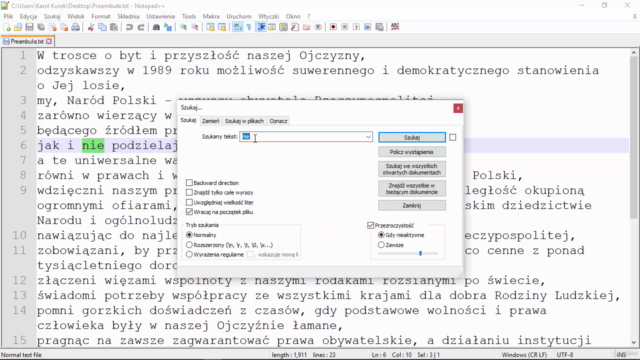Click the Spell Check ABC icon
Viewport: 640px width, 360px height.
(x=395, y=27)
